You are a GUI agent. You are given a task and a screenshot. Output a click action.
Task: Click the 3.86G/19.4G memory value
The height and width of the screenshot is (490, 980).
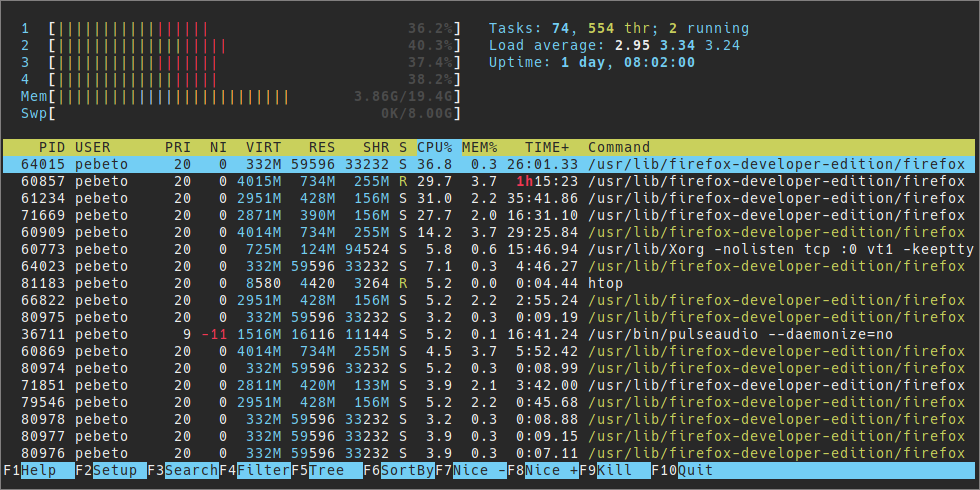pyautogui.click(x=403, y=96)
